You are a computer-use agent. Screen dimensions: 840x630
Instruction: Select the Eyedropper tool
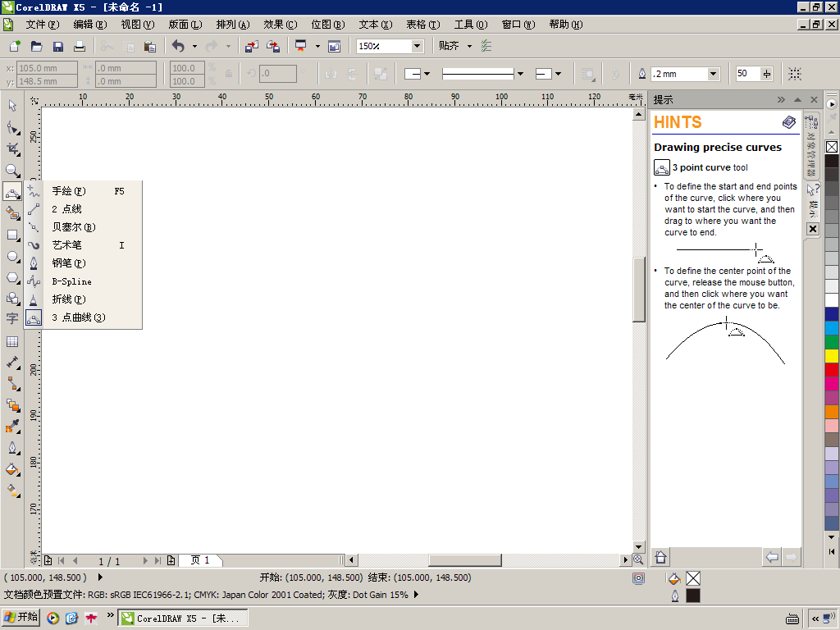click(12, 427)
